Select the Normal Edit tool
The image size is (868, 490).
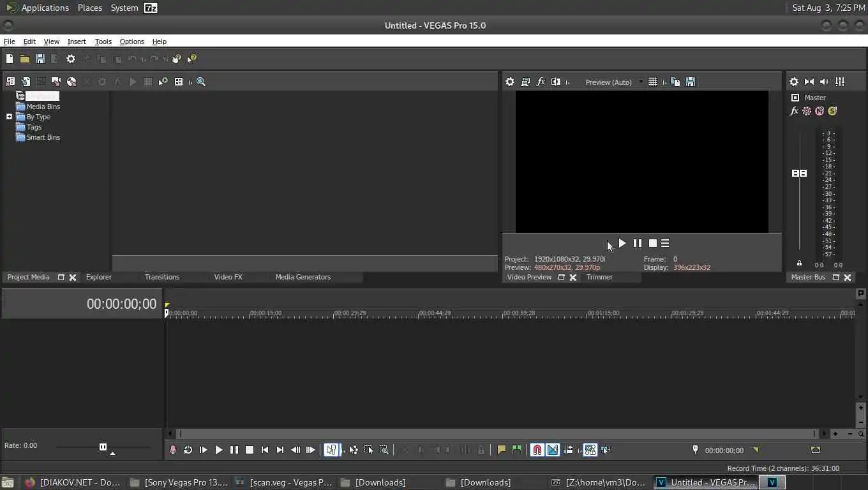tap(331, 450)
